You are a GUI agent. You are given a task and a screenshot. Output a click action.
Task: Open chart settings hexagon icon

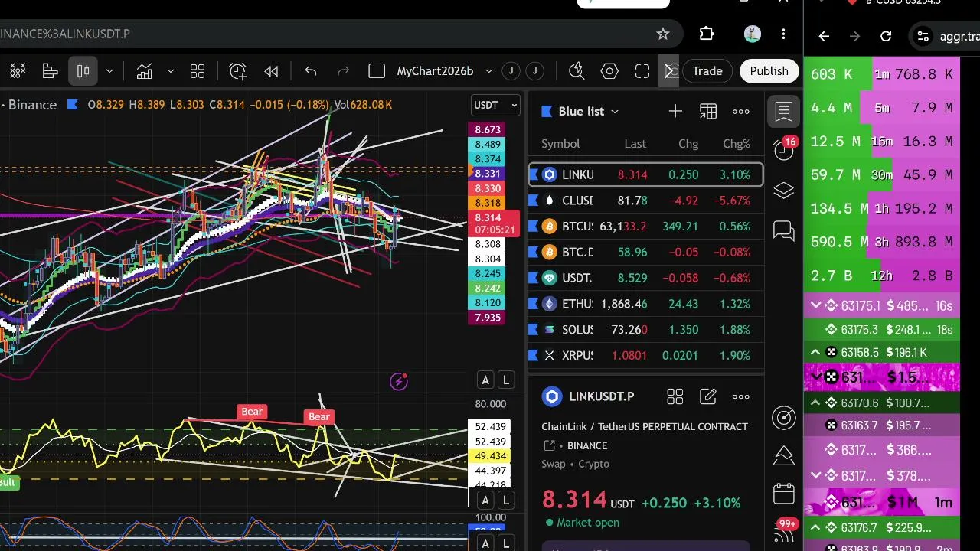[609, 71]
